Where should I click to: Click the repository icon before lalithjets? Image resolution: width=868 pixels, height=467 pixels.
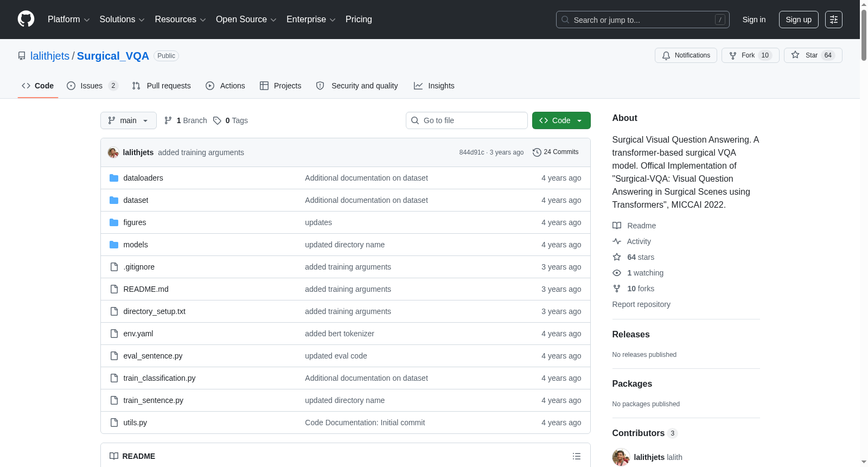tap(22, 56)
